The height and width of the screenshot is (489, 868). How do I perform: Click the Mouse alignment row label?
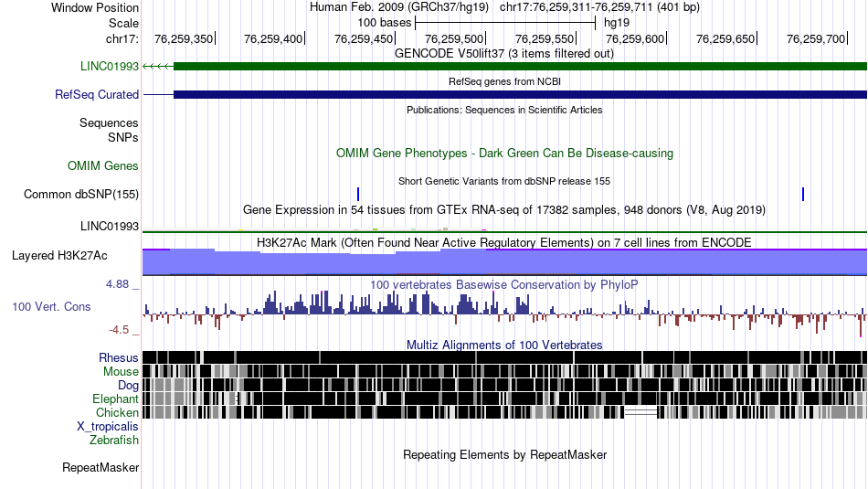[121, 372]
